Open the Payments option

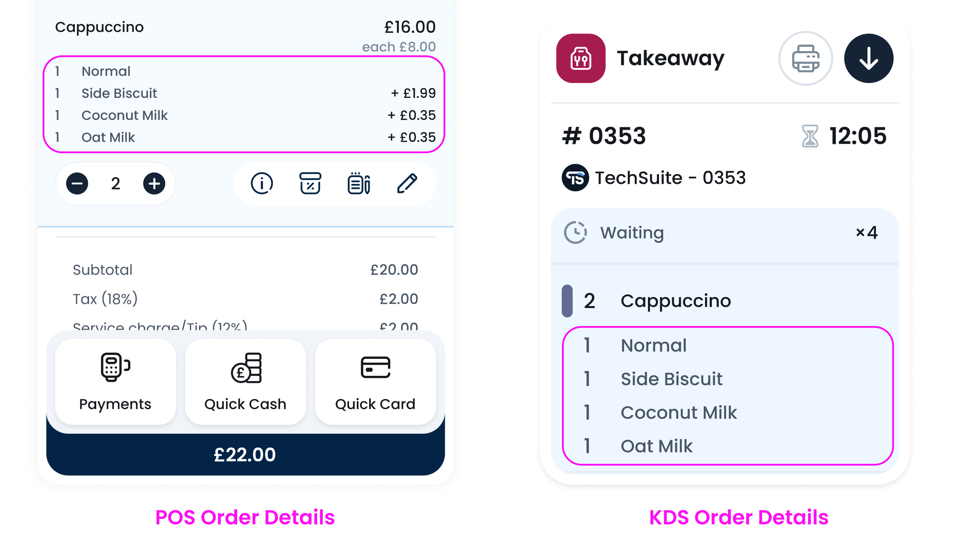(115, 382)
